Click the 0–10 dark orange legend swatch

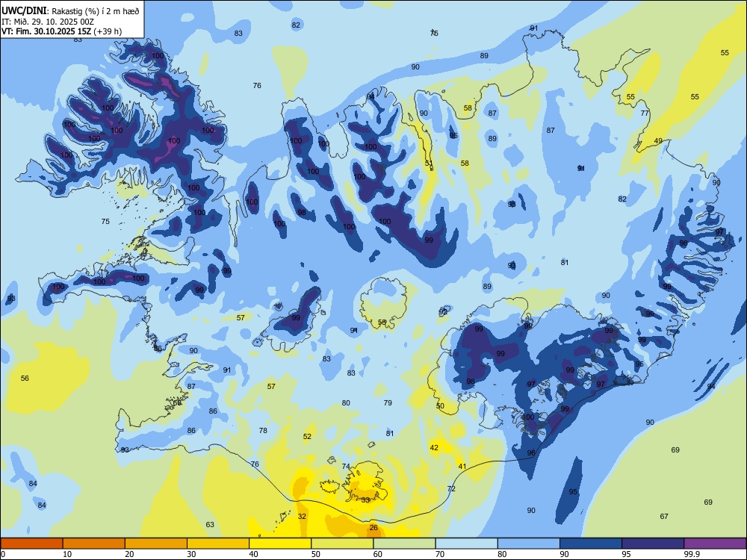(31, 544)
